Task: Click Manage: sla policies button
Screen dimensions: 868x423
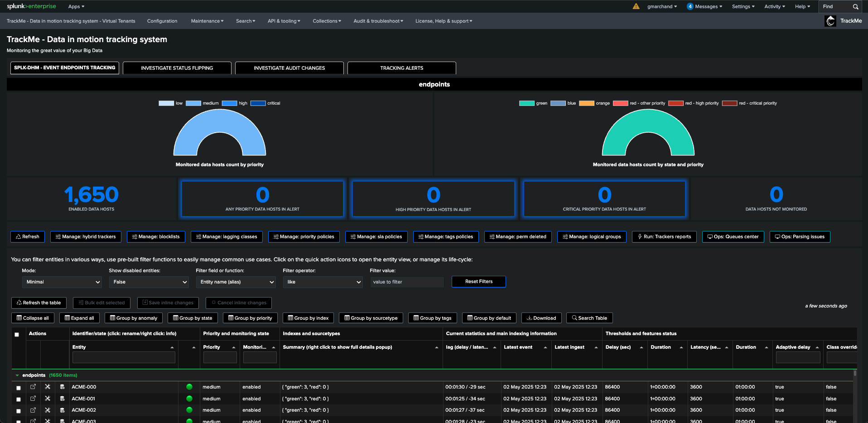Action: pyautogui.click(x=376, y=236)
